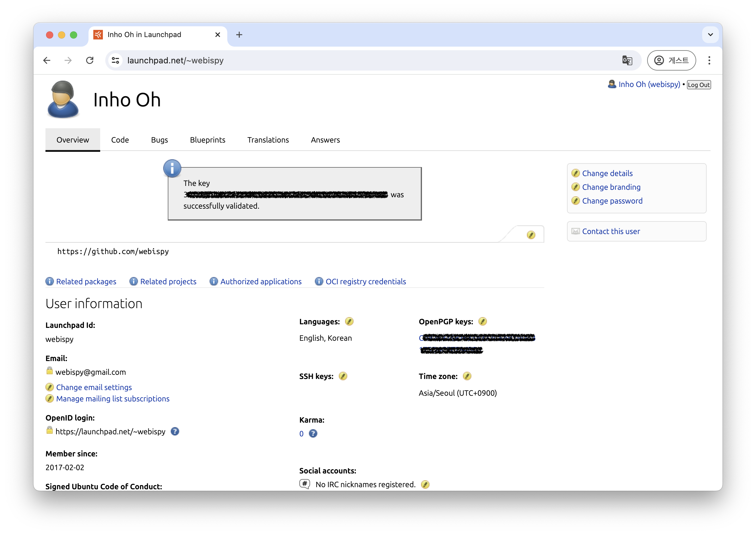Open the Related packages link
The width and height of the screenshot is (756, 535).
click(86, 282)
